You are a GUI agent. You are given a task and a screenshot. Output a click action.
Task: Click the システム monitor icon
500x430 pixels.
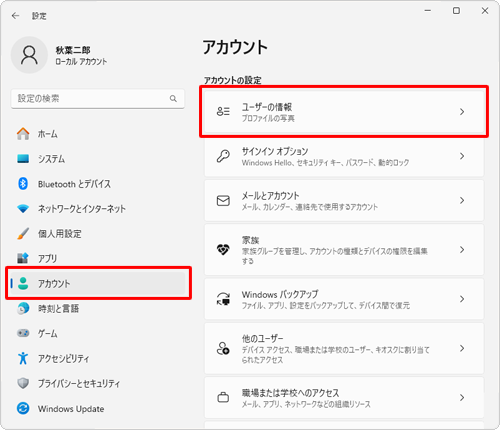point(23,159)
